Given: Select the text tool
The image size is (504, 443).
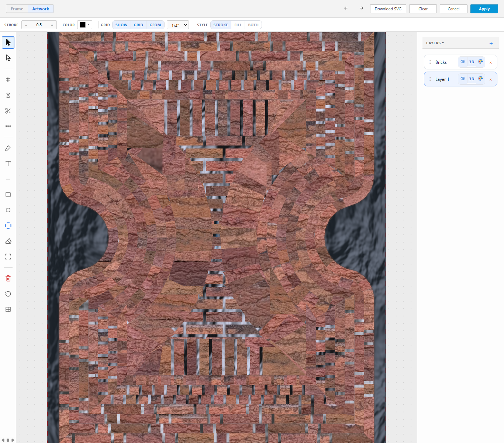Looking at the screenshot, I should pyautogui.click(x=8, y=164).
